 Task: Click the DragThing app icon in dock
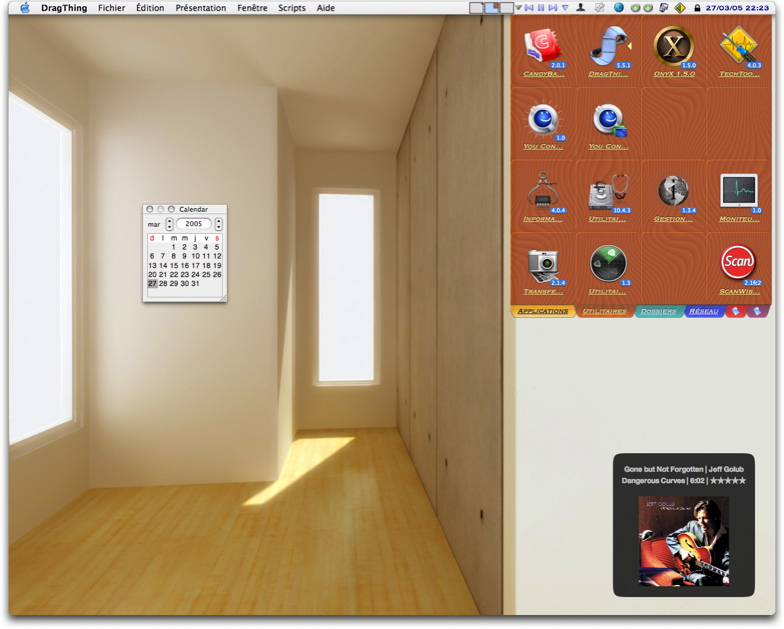point(608,48)
